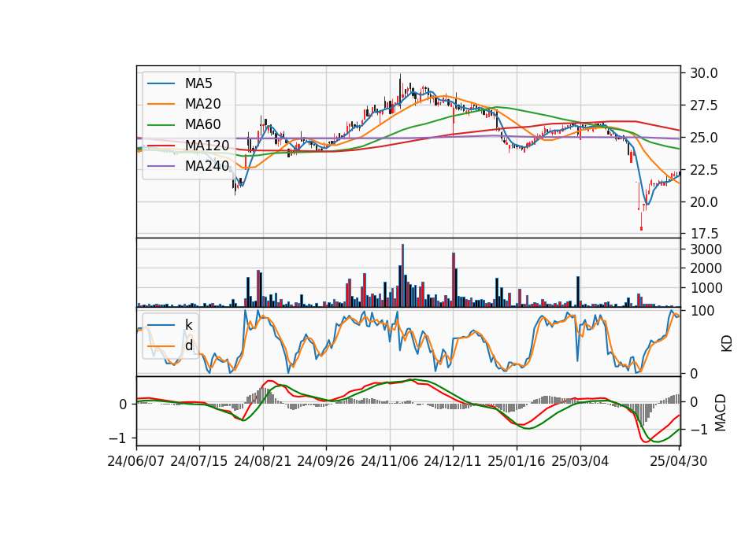Click the 22.5 price axis label

coord(703,170)
